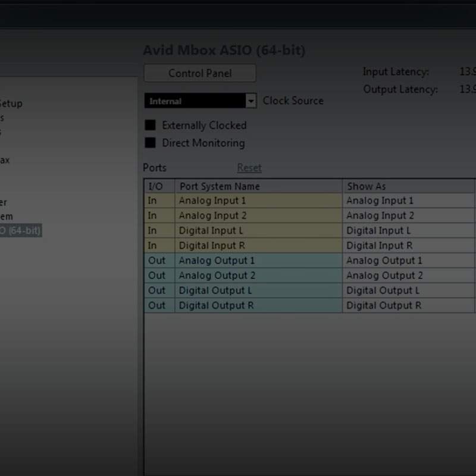Edit the Show As cell for Analog Output 1
The width and height of the screenshot is (476, 476).
[x=409, y=261]
